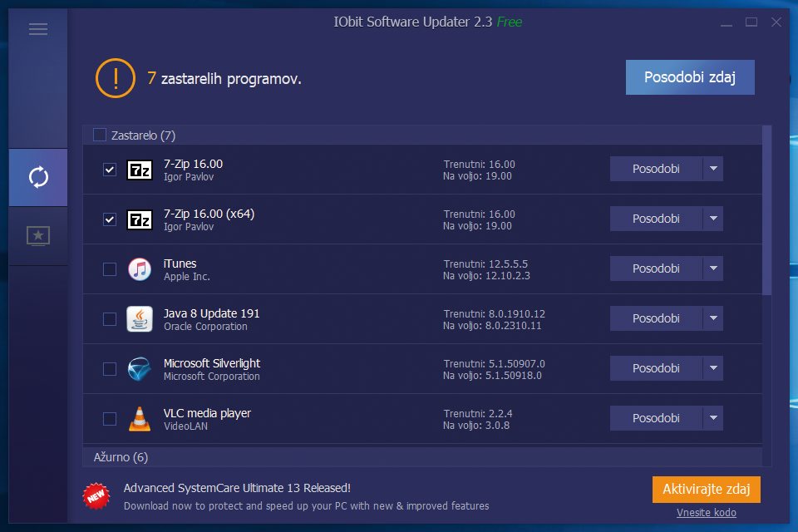Uncheck the 7-Zip 16.00 (x64) checkbox
This screenshot has height=532, width=798.
point(110,219)
